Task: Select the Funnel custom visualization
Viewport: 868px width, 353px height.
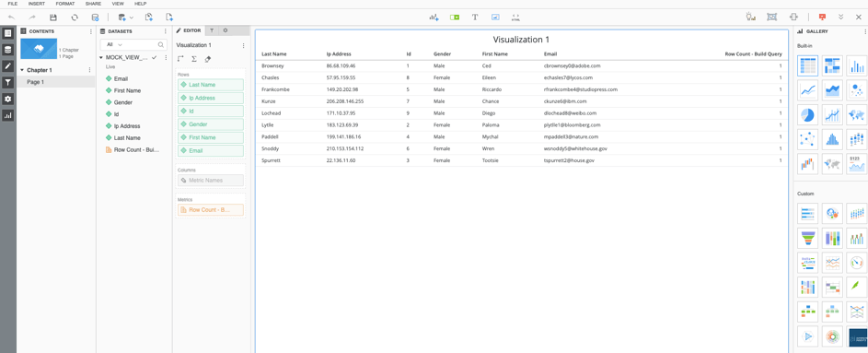Action: pyautogui.click(x=807, y=238)
